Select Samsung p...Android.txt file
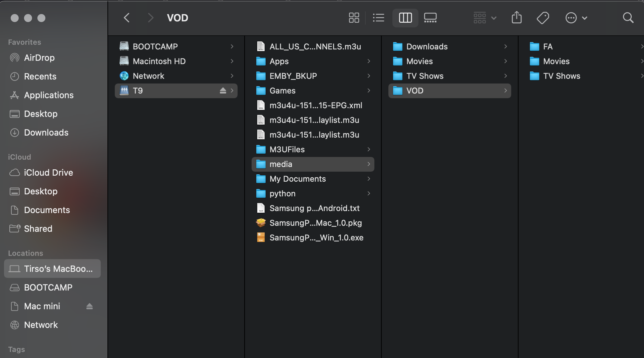The image size is (644, 358). (313, 208)
